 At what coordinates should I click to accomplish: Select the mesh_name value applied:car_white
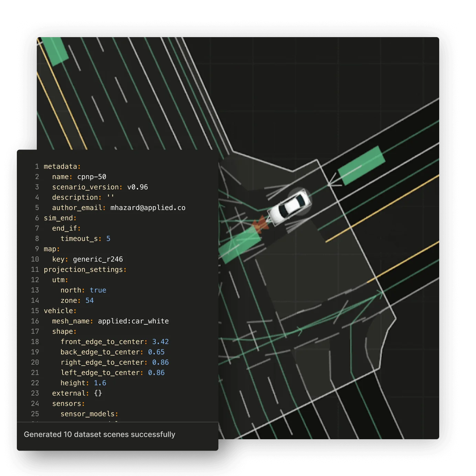coord(133,321)
